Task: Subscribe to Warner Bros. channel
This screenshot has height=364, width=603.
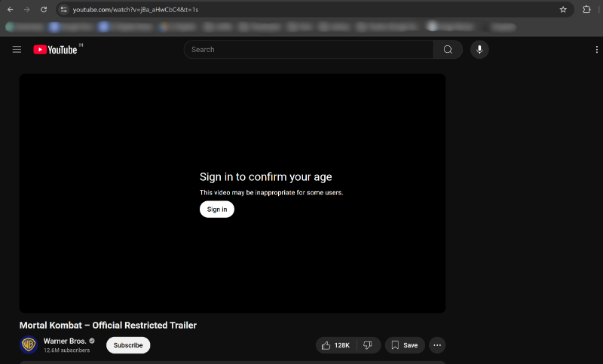Action: pyautogui.click(x=128, y=345)
